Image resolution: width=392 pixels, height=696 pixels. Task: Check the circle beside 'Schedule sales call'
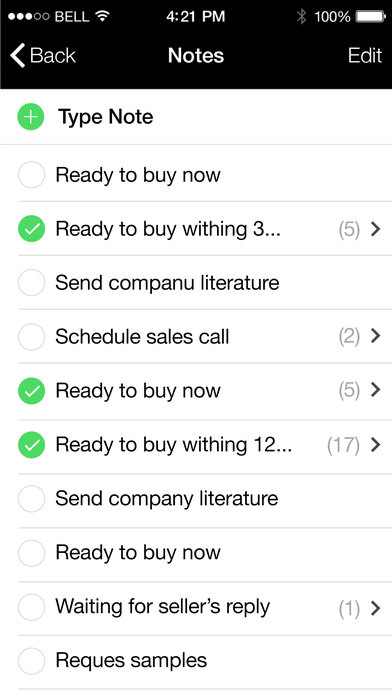tap(31, 337)
